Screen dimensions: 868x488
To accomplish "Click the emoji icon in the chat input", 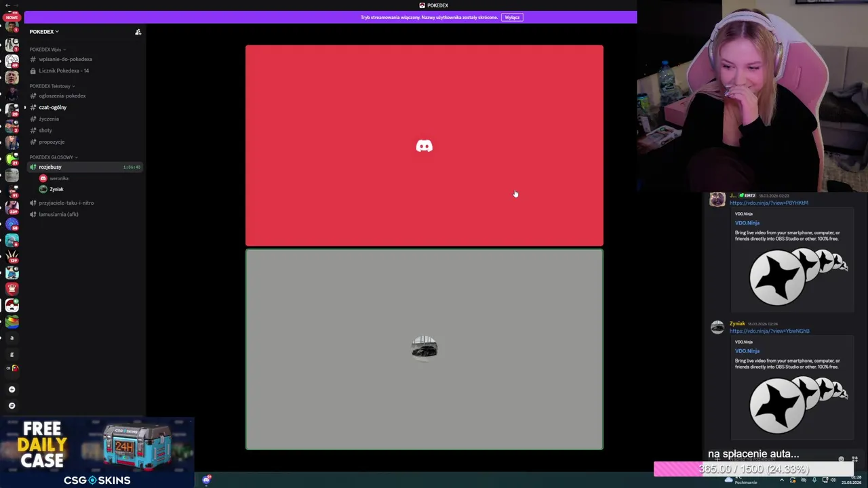I will (842, 459).
